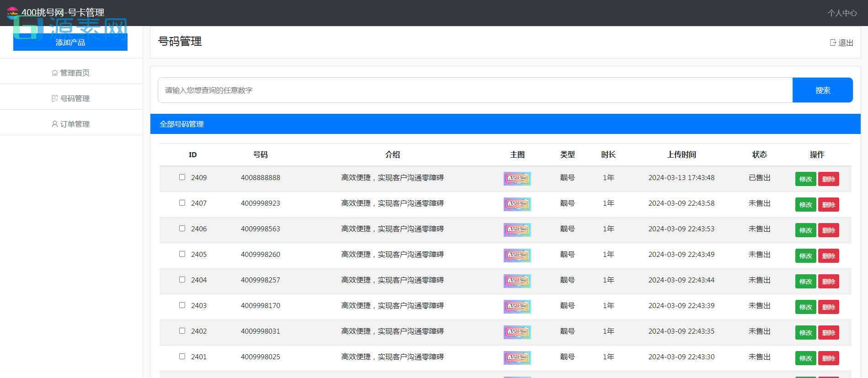Click 修改 for number 4009998923
The height and width of the screenshot is (378, 868).
(x=805, y=204)
